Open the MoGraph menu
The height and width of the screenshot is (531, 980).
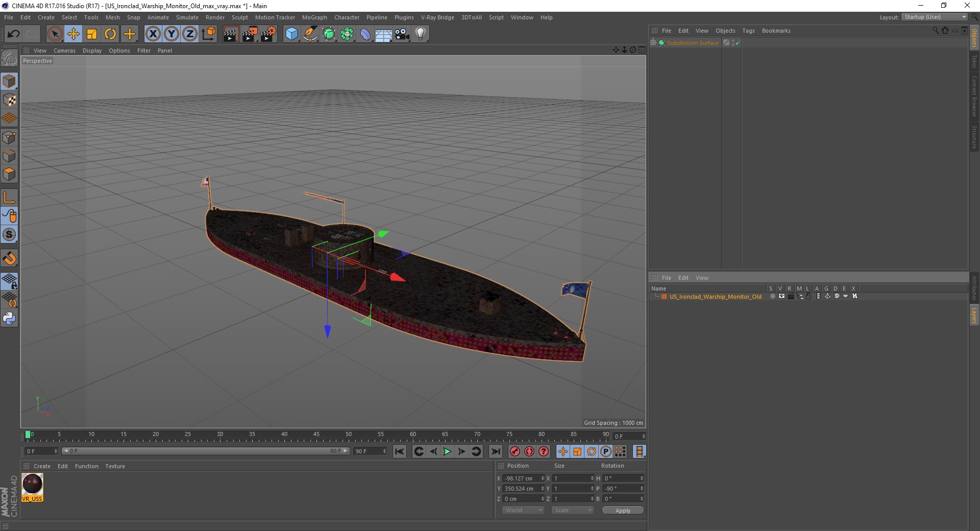pyautogui.click(x=314, y=17)
